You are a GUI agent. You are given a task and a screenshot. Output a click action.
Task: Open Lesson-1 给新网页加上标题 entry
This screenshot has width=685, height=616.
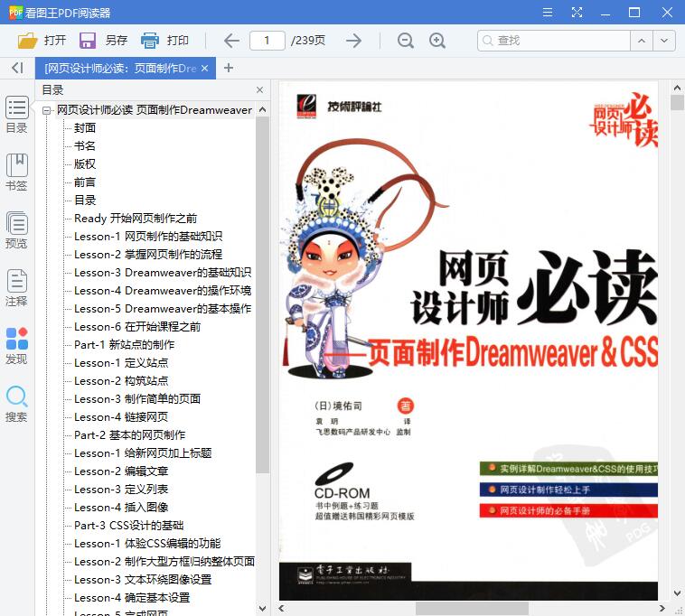point(143,453)
